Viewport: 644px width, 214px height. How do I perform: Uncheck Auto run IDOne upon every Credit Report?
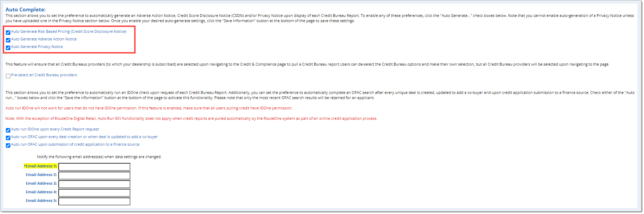coord(8,130)
